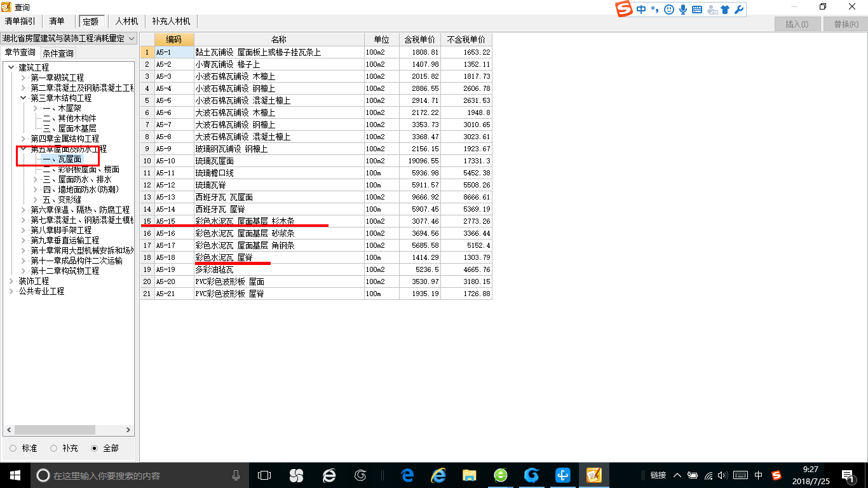Click the 名称 column header

[279, 39]
